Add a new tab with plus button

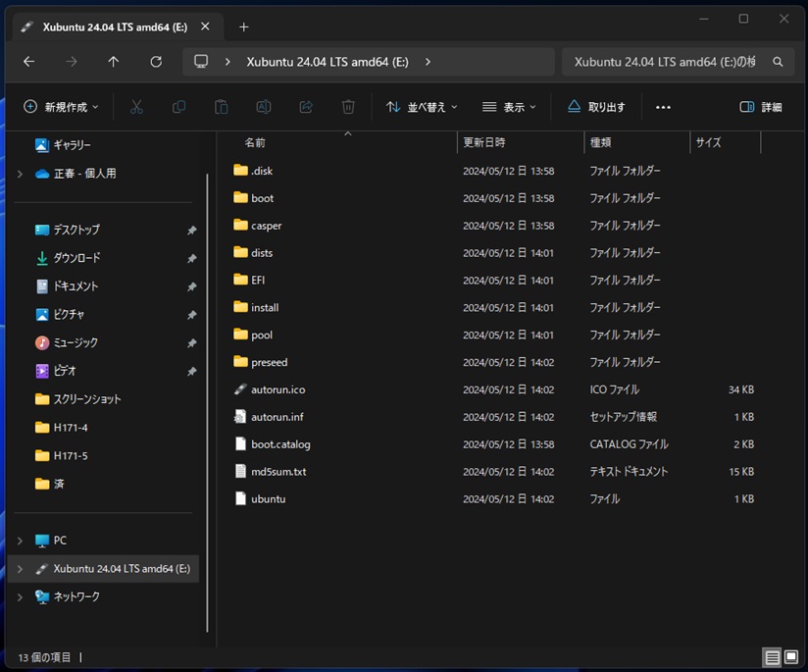pos(244,26)
